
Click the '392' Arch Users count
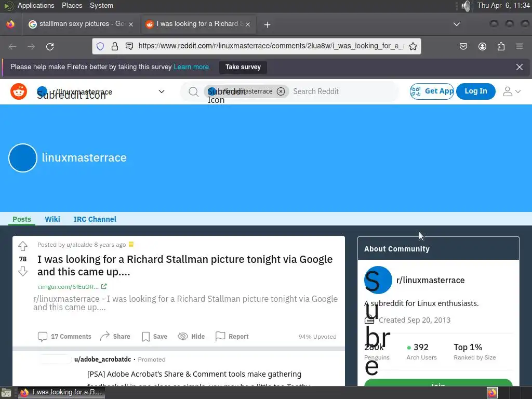[x=421, y=347]
